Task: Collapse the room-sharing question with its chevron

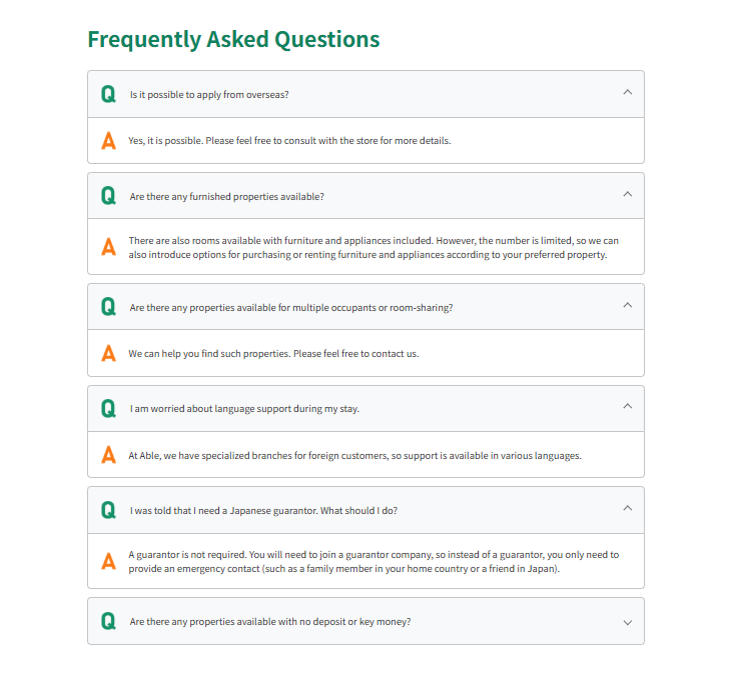Action: pos(627,305)
